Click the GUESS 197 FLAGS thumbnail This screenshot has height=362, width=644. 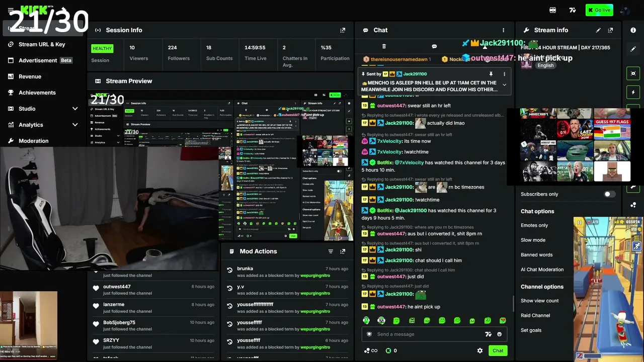(612, 129)
